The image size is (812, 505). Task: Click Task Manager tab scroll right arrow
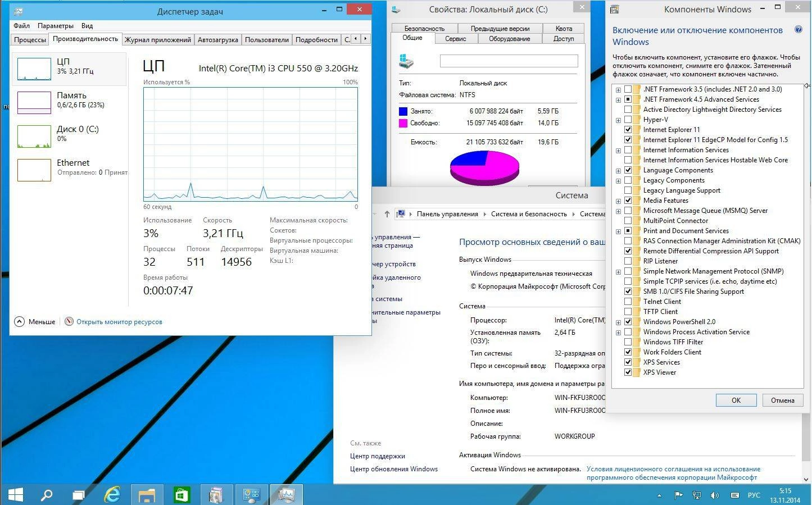click(365, 39)
